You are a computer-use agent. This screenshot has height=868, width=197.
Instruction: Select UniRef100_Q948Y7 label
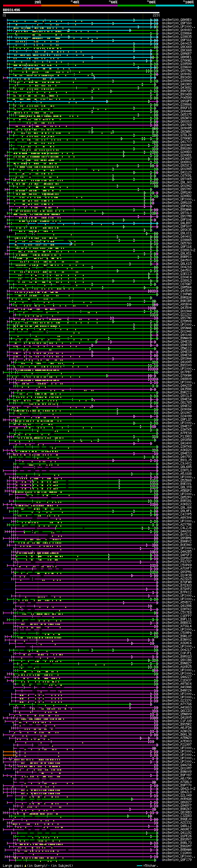click(177, 805)
